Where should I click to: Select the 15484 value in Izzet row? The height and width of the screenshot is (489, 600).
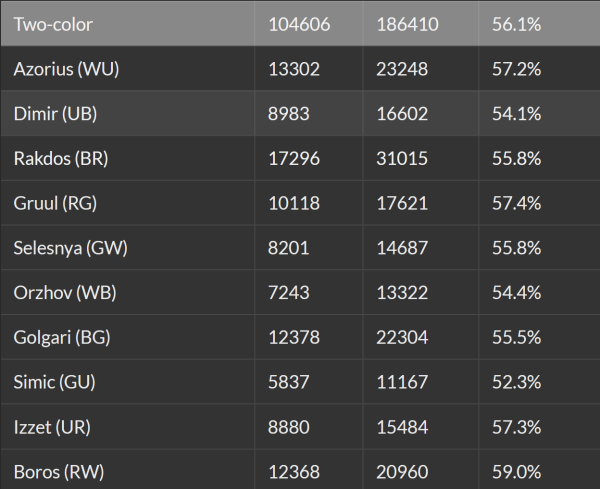point(403,427)
